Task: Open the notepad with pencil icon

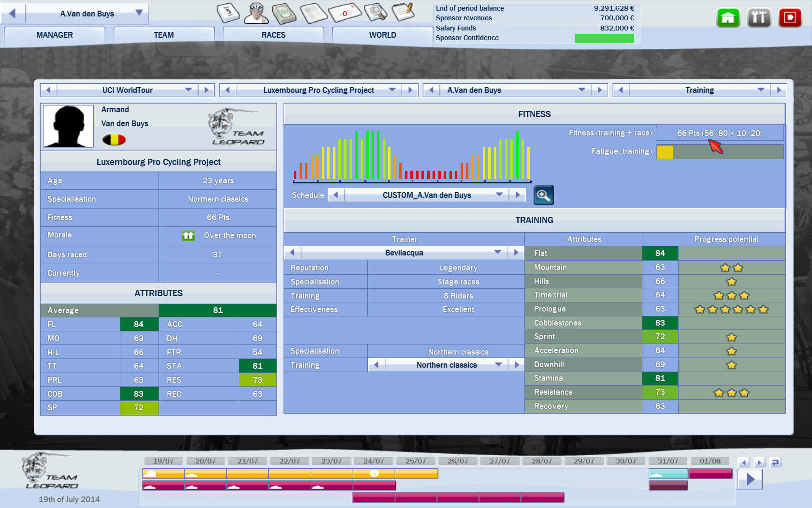Action: (403, 12)
